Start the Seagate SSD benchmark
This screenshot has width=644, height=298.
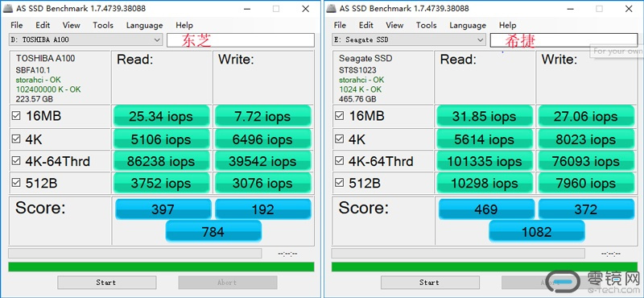[430, 283]
